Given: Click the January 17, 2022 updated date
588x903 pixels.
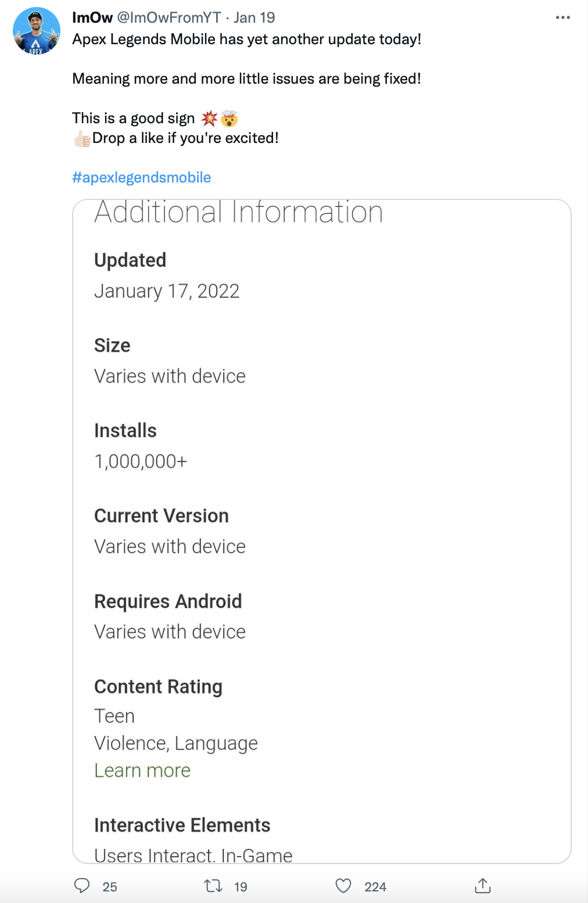Looking at the screenshot, I should 167,291.
